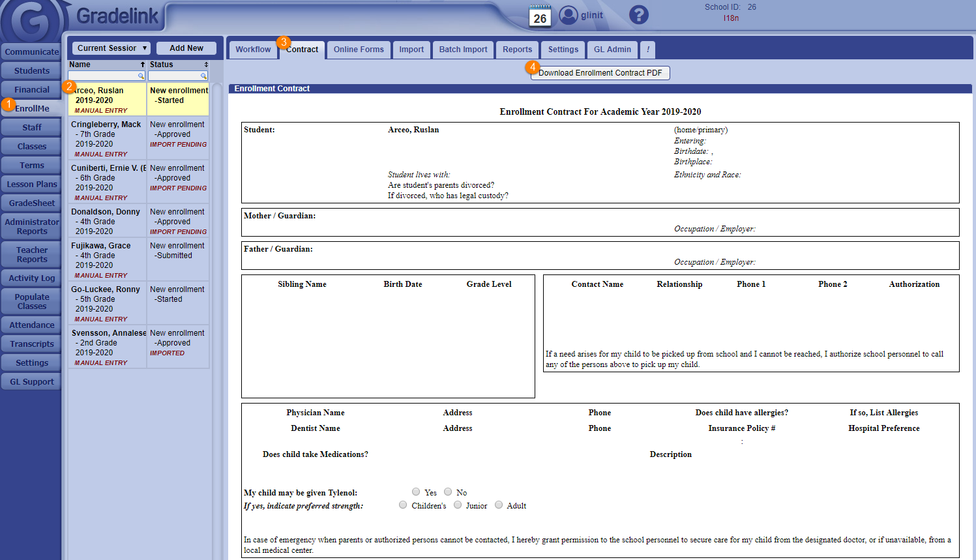Screen dimensions: 976x560
Task: Select Go-Luckee, Ronny enrollment row
Action: coord(139,304)
